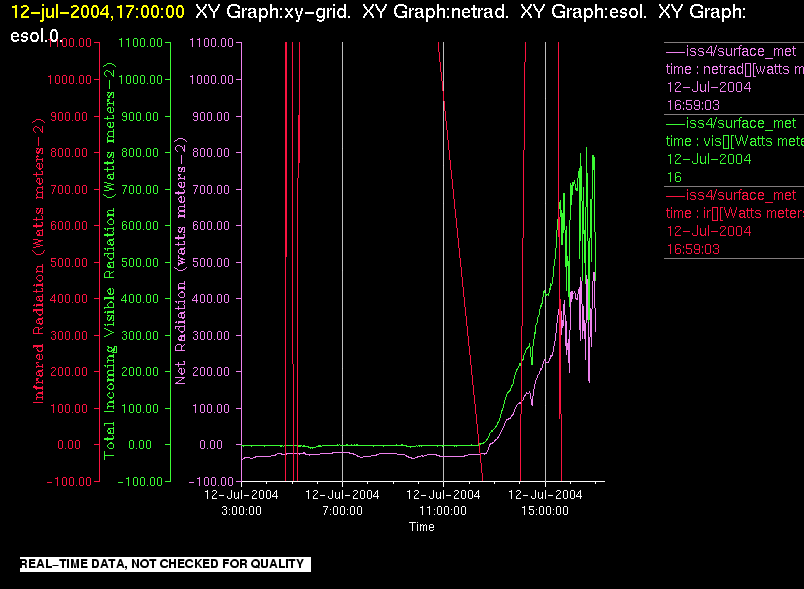
Task: Click the yellow timestamp 12-jul-2004,17:00:00
Action: 97,12
